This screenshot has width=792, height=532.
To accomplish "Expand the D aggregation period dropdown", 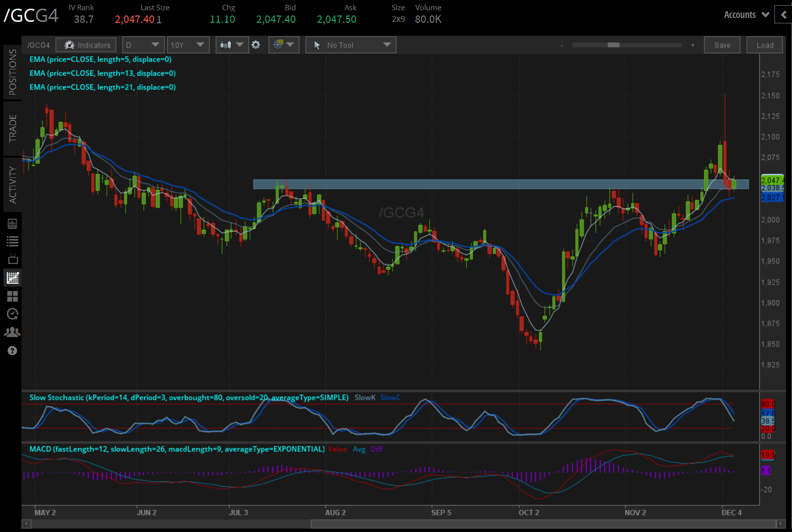I will click(143, 45).
